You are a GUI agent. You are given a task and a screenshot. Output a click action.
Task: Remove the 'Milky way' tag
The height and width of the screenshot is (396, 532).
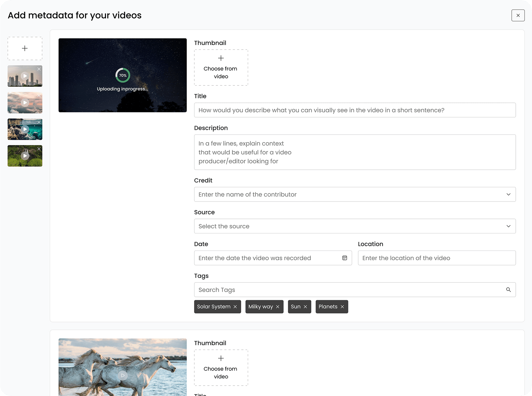278,307
